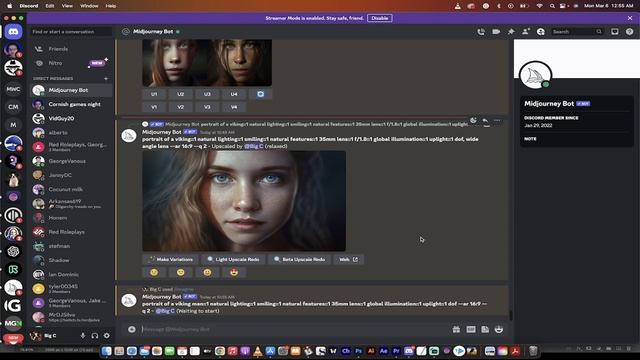Viewport: 640px width, 360px height.
Task: Create variations with V4 button
Action: pyautogui.click(x=234, y=107)
